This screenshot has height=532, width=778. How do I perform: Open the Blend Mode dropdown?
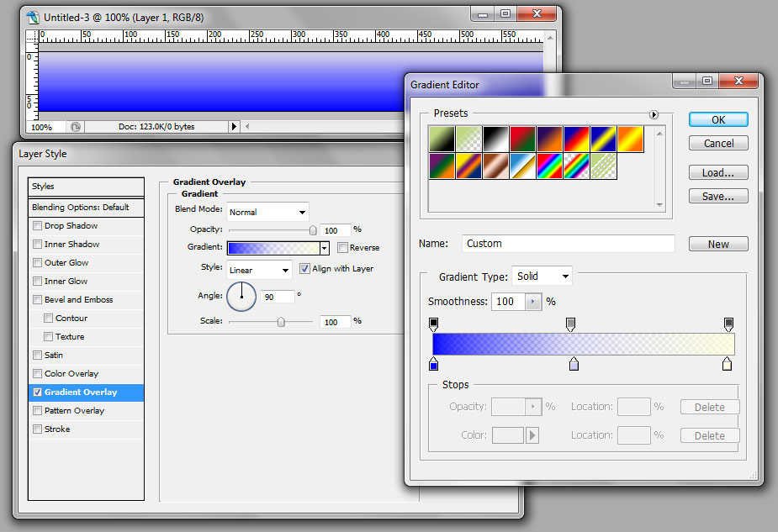pyautogui.click(x=268, y=212)
